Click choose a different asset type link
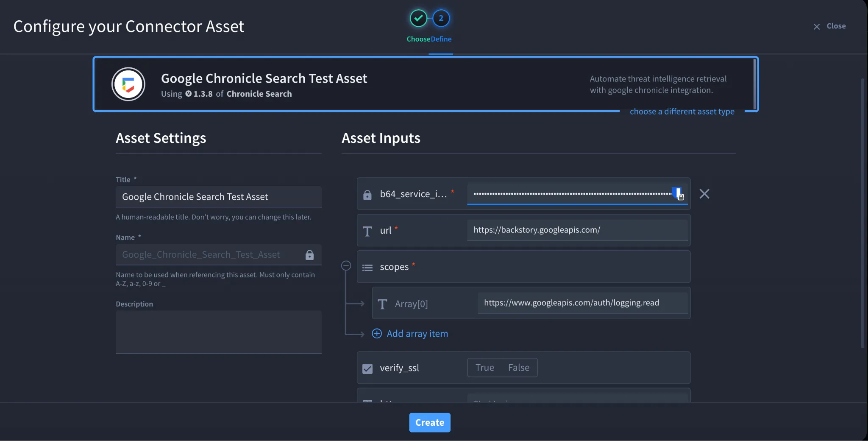The image size is (868, 441). click(x=682, y=112)
